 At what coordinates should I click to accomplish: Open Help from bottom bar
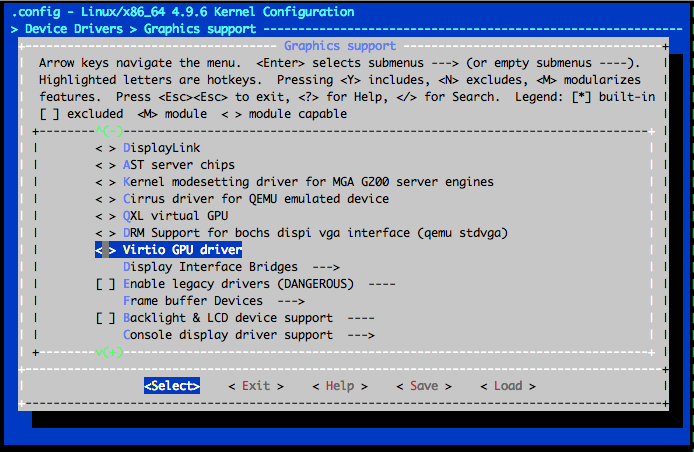(340, 386)
